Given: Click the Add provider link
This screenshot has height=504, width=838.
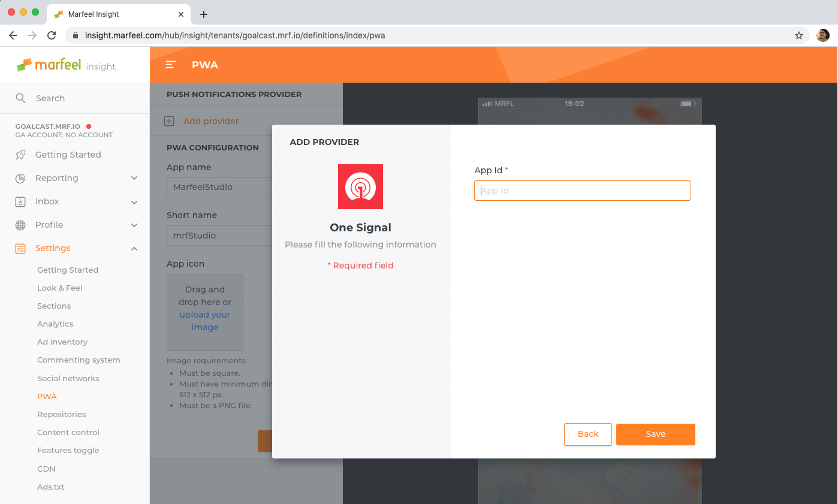Looking at the screenshot, I should [211, 121].
